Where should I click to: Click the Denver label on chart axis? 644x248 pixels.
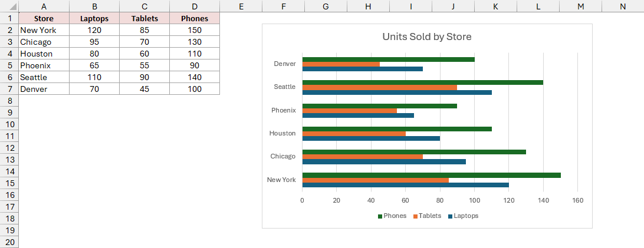point(285,64)
